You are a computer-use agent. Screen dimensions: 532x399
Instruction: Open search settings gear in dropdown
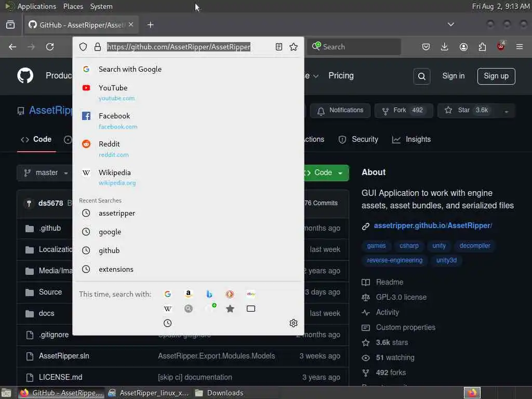(294, 323)
